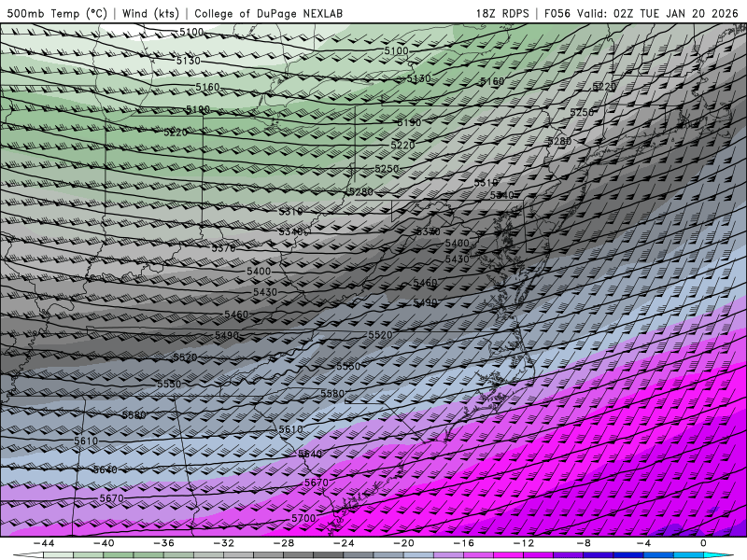Click the -32 colorbar tick label
The height and width of the screenshot is (560, 747).
click(x=224, y=543)
